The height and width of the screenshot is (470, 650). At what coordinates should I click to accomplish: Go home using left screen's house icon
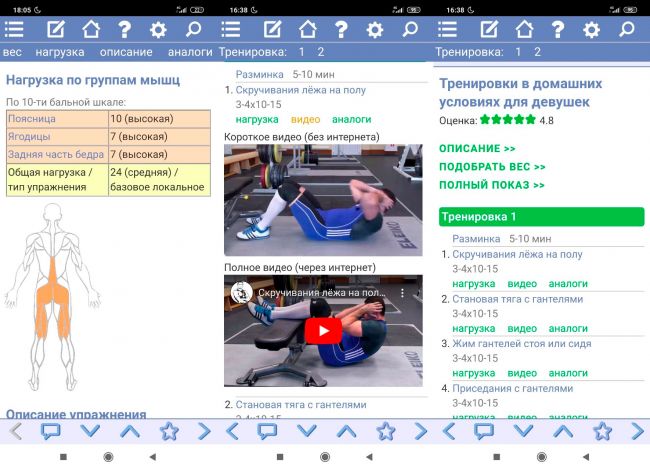click(91, 29)
